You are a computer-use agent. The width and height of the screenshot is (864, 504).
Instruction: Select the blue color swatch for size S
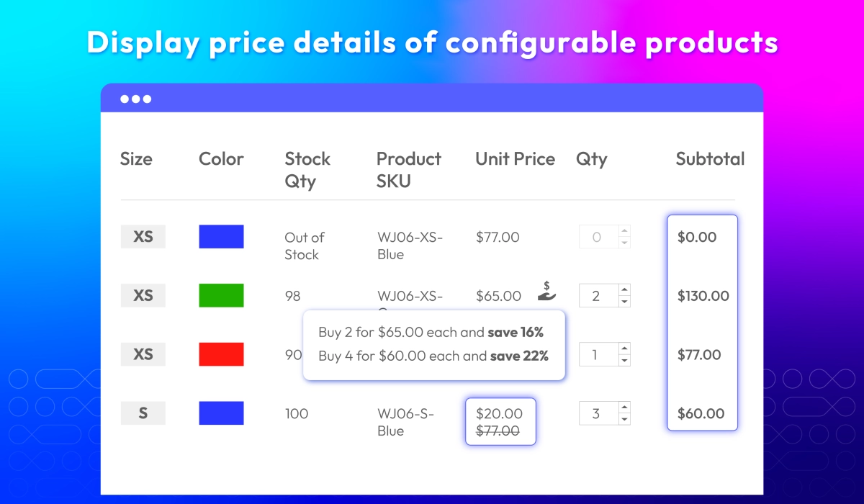pos(221,413)
